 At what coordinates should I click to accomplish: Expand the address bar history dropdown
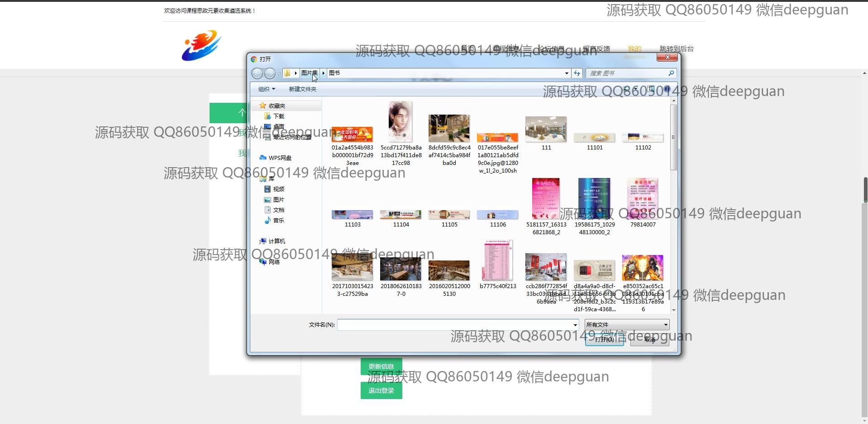[x=567, y=73]
